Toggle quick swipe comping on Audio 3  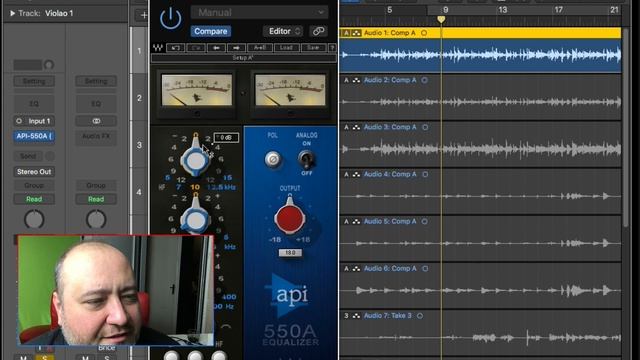[356, 127]
